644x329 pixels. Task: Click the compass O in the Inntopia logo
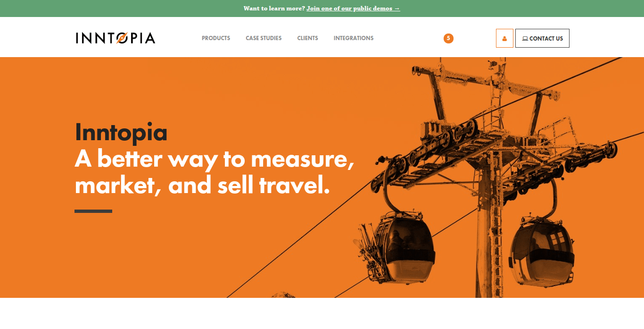tap(122, 38)
